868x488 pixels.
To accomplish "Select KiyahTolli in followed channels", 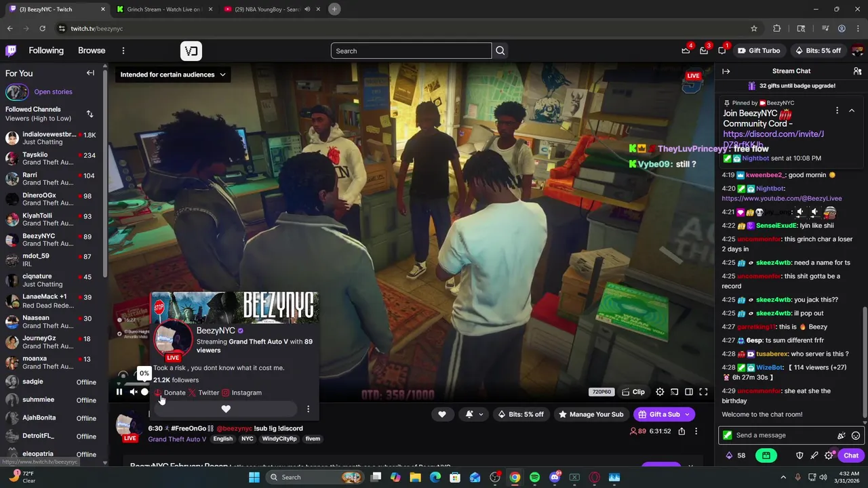I will (51, 220).
